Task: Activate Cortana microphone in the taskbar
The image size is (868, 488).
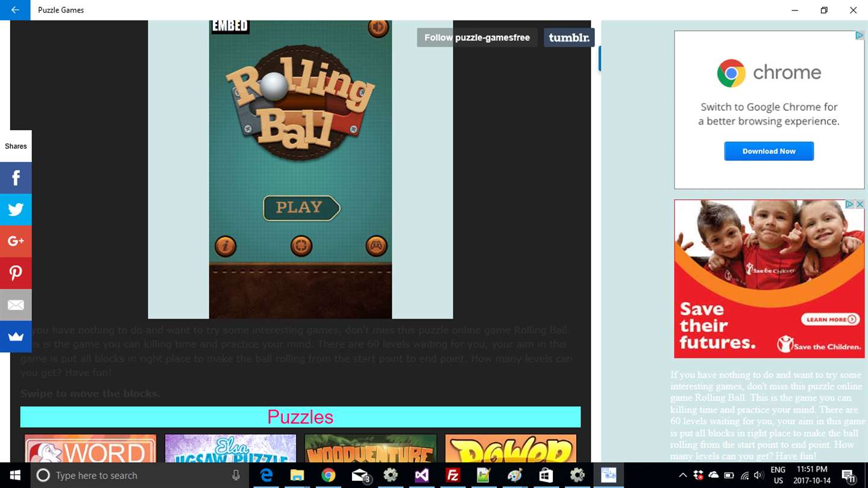Action: [x=236, y=475]
